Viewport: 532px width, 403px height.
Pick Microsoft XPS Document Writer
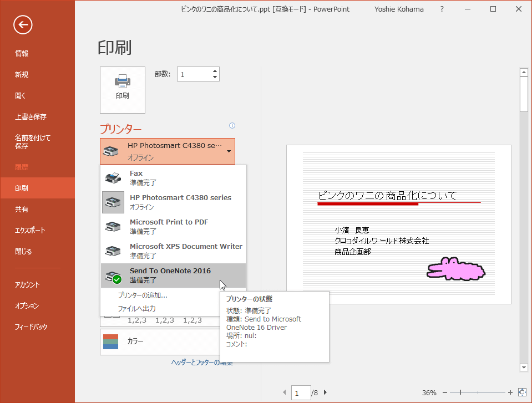(x=174, y=251)
